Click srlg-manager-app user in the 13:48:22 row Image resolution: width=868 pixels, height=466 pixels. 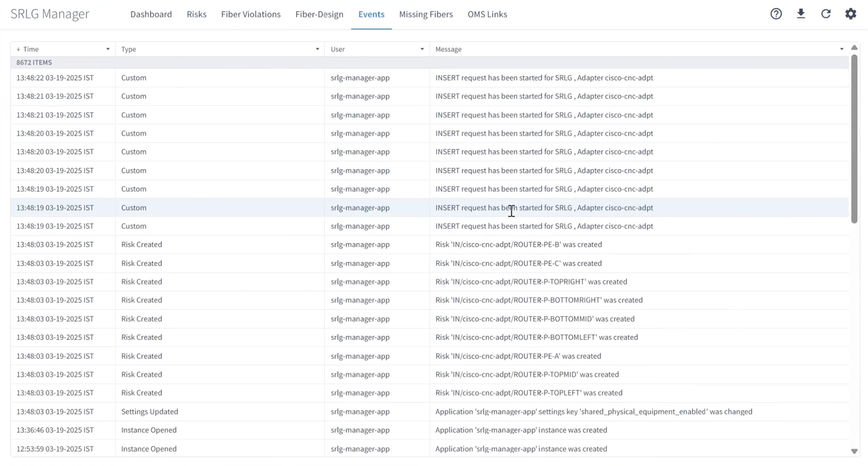(x=360, y=78)
